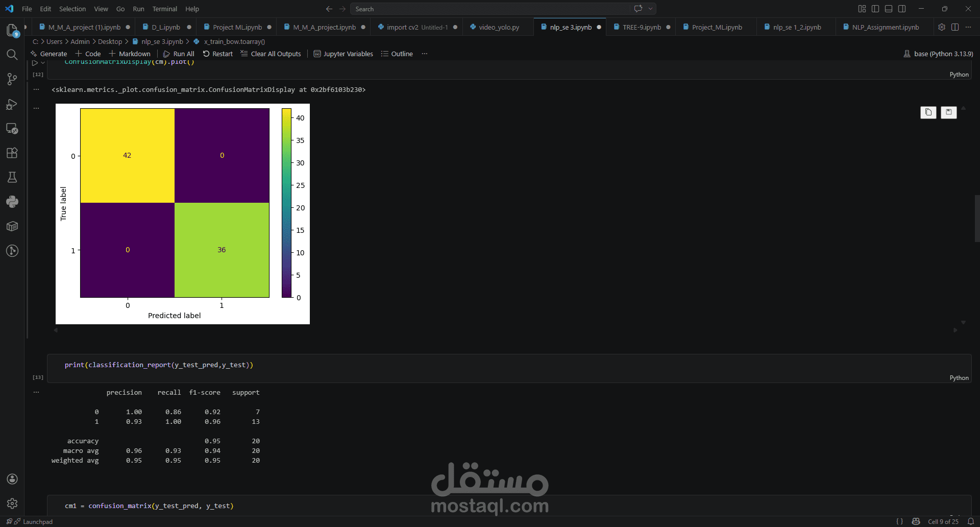Close the unsaved nlp_se 3.ipynb tab via its dot
980x527 pixels.
[599, 27]
